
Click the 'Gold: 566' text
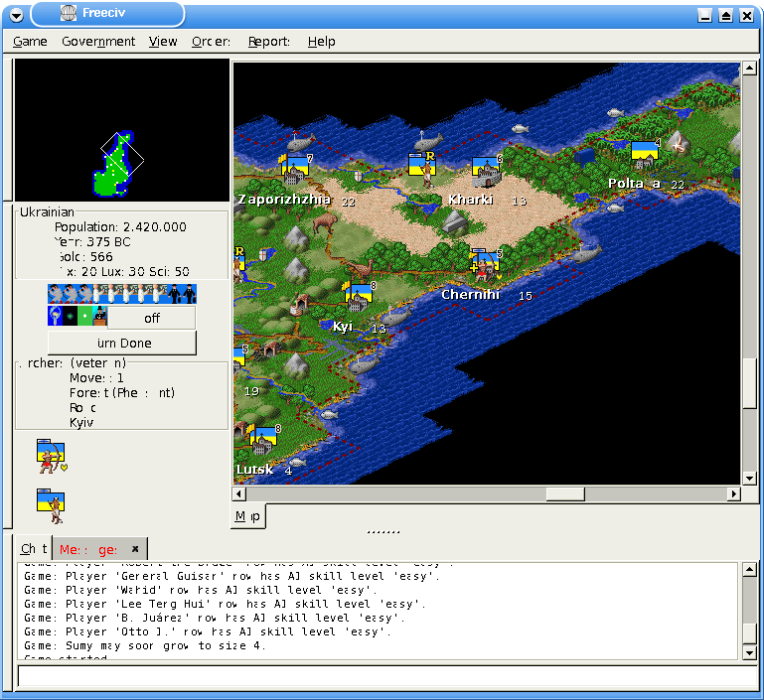85,256
